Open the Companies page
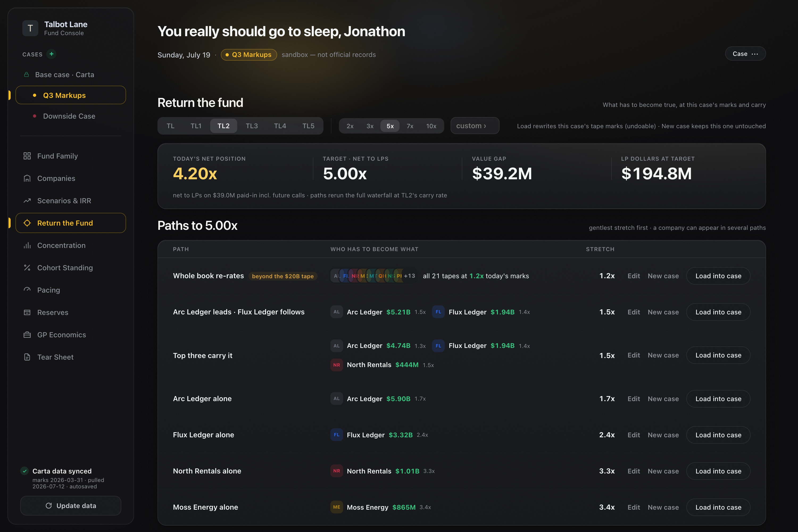 click(x=70, y=178)
